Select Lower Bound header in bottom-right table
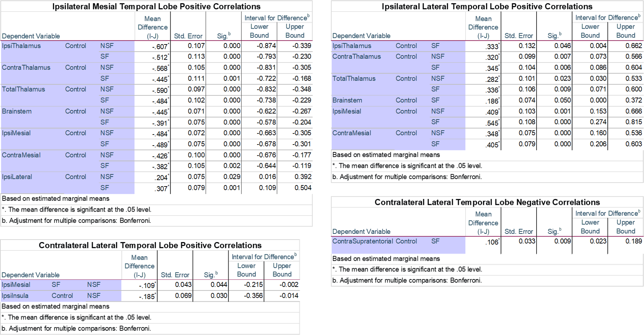Screen dimensions: 644x335 590,227
